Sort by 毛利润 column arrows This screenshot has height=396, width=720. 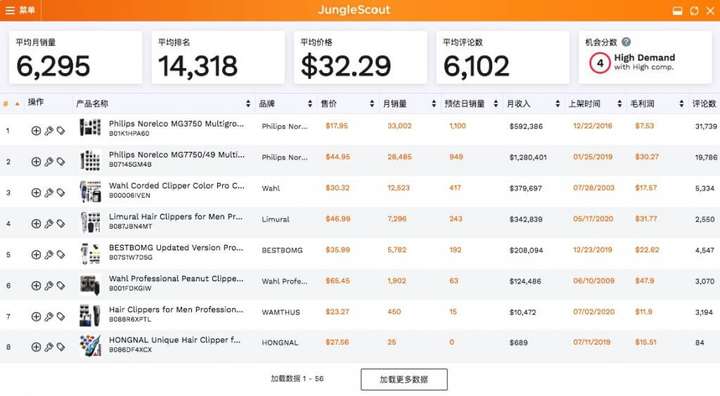[x=681, y=104]
